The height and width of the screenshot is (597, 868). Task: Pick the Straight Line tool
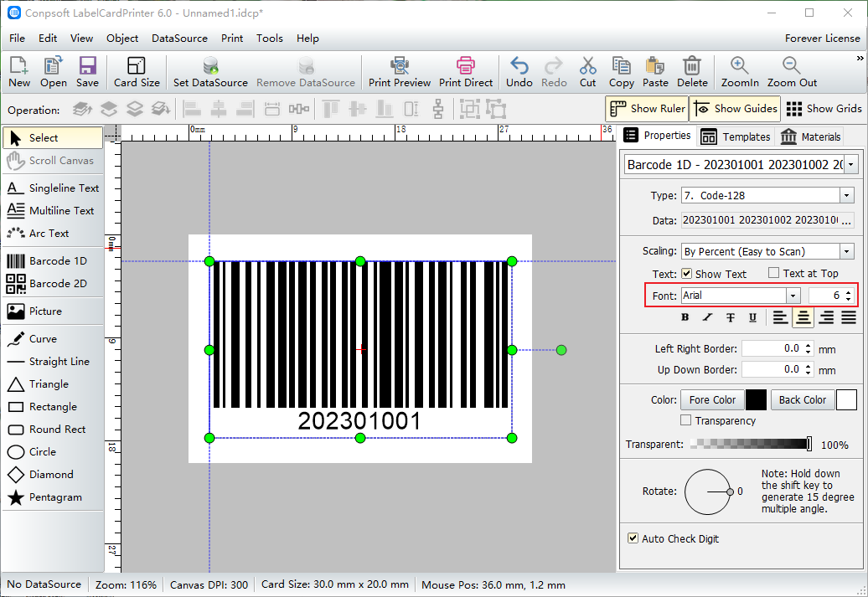(53, 362)
